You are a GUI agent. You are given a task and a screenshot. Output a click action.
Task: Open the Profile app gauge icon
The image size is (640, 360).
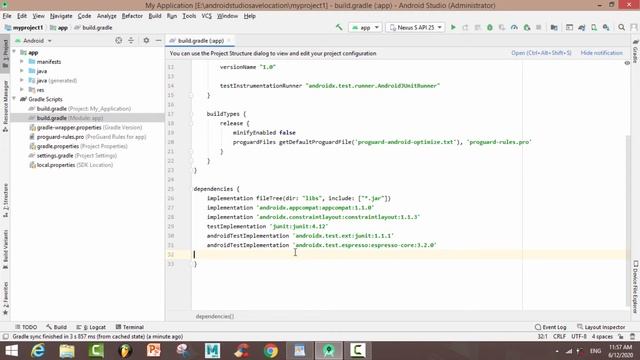point(514,27)
